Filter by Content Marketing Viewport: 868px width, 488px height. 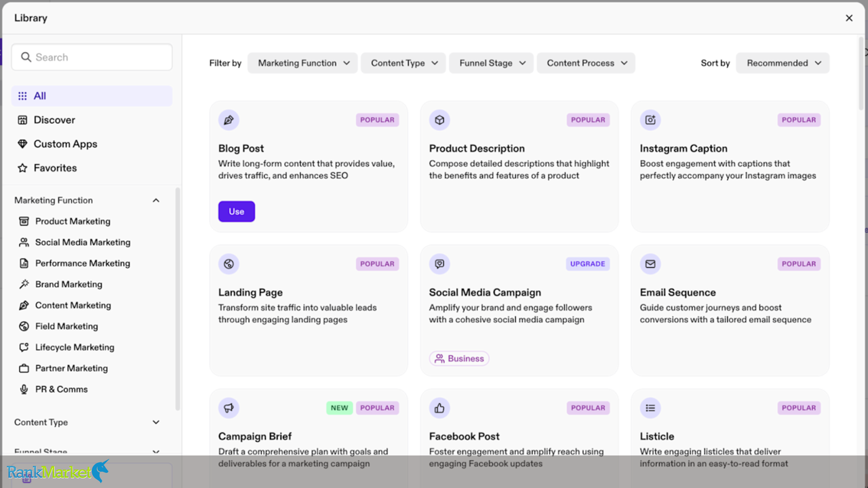point(73,305)
